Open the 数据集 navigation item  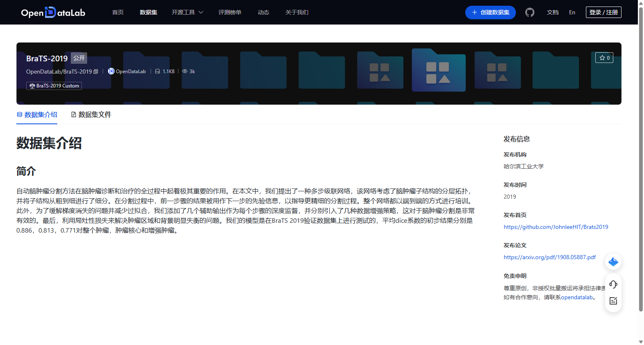[x=149, y=12]
